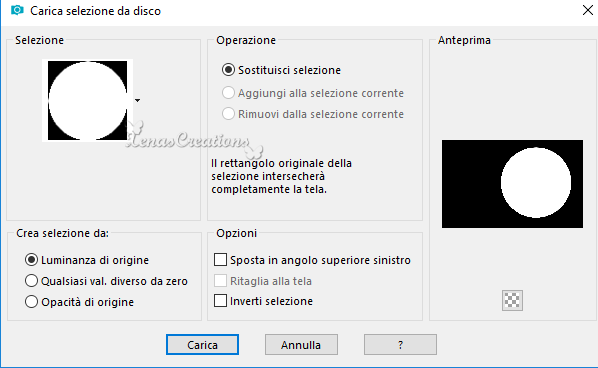Click the 'Crea selezione da:' group label
The width and height of the screenshot is (598, 368).
pyautogui.click(x=62, y=233)
